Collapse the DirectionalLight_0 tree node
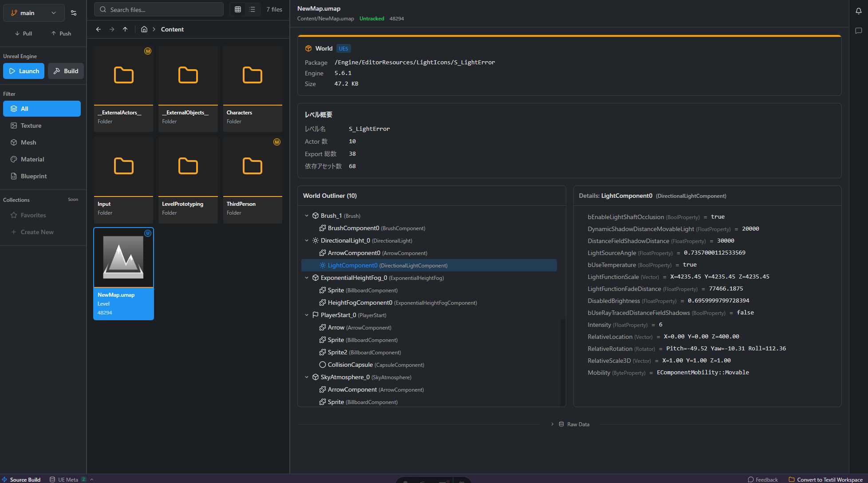This screenshot has height=483, width=868. [307, 240]
